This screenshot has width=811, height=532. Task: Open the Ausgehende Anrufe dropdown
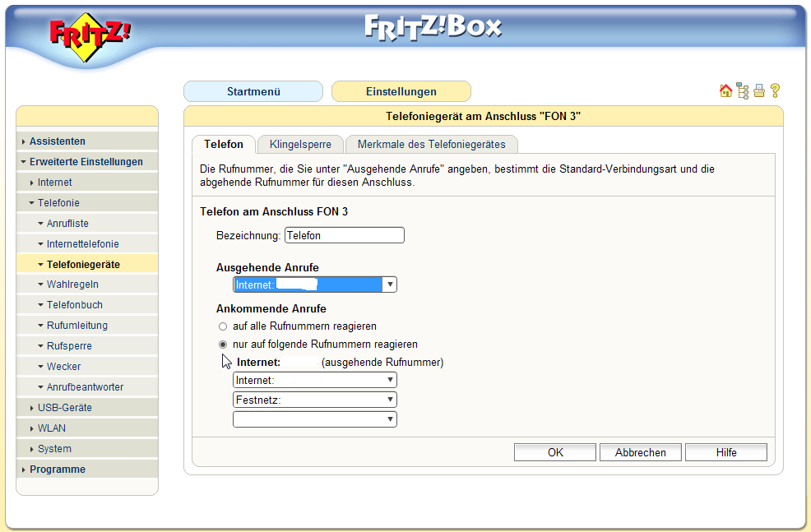[x=314, y=285]
